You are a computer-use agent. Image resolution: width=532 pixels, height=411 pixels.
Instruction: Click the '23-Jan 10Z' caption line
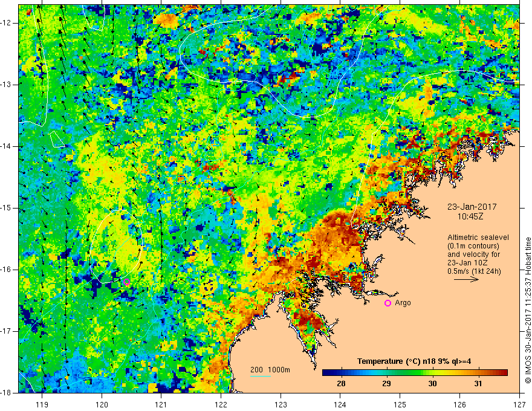(x=469, y=263)
